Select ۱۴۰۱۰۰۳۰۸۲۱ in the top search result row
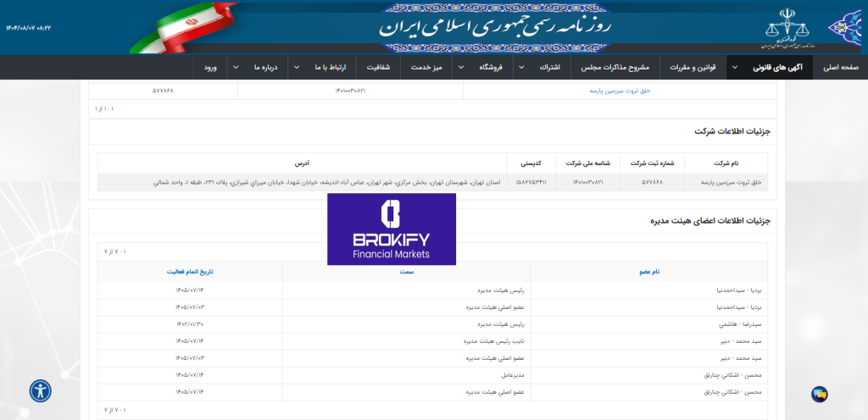Screen dimensions: 868x420 click(x=350, y=91)
